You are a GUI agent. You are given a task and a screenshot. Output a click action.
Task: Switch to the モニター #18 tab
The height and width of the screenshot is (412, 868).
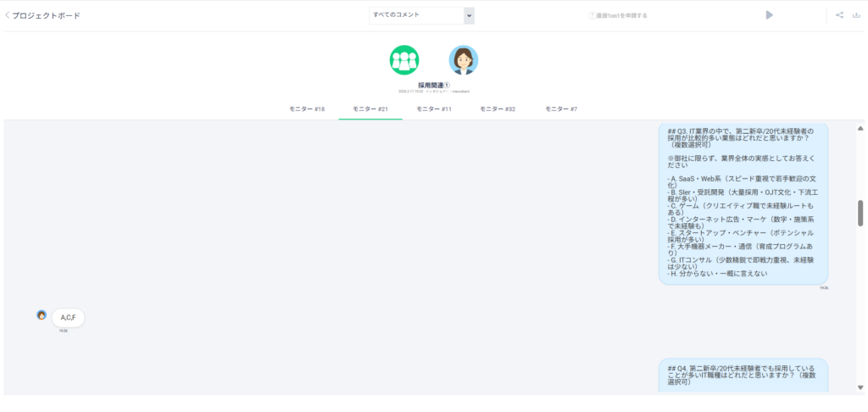pos(307,109)
